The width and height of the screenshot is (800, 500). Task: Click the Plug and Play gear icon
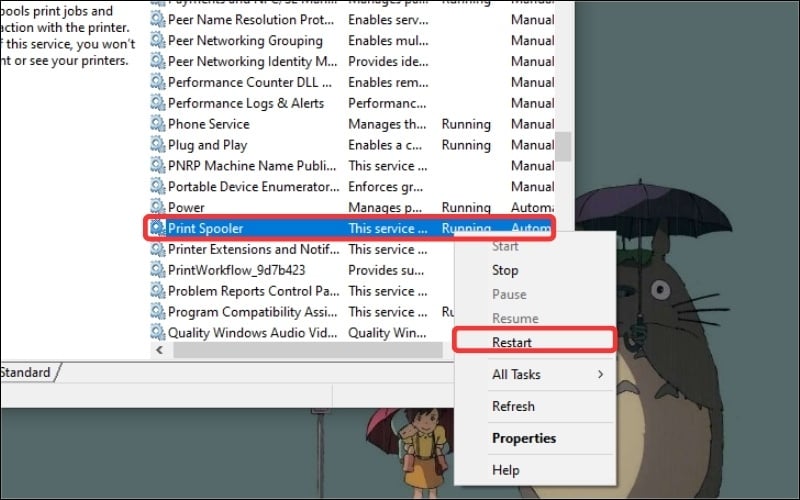coord(157,144)
